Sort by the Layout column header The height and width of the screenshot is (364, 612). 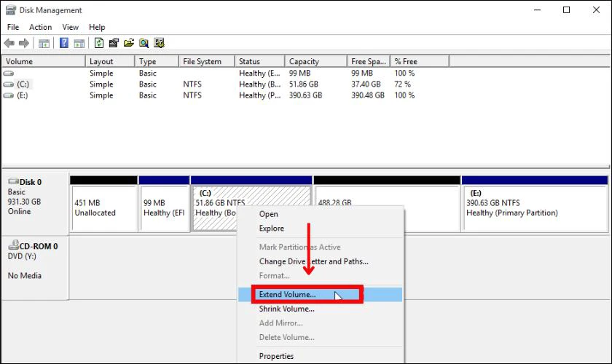110,61
